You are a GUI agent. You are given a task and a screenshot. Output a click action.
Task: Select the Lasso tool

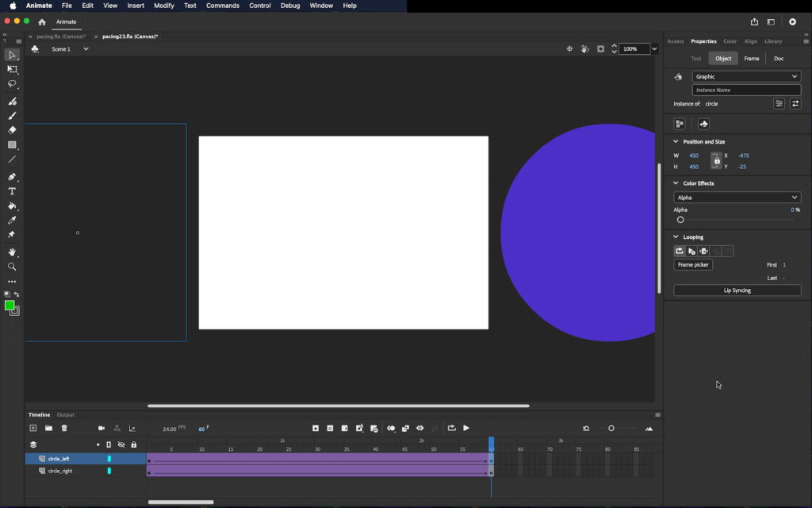point(12,83)
